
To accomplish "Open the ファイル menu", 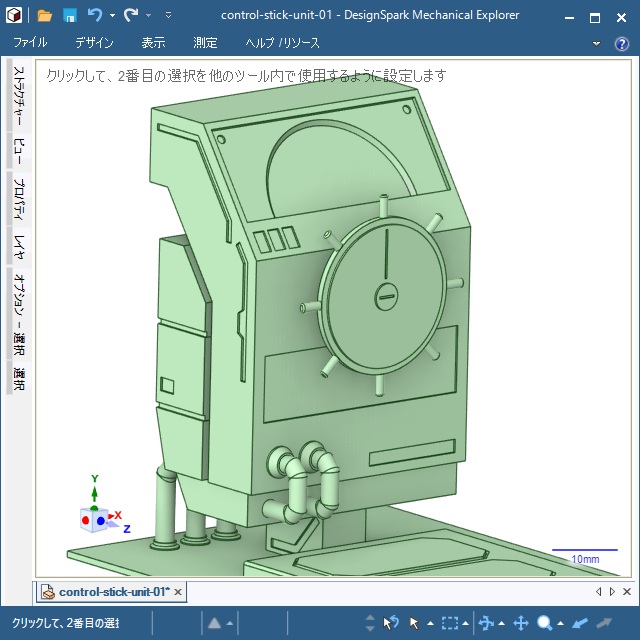I will (30, 43).
